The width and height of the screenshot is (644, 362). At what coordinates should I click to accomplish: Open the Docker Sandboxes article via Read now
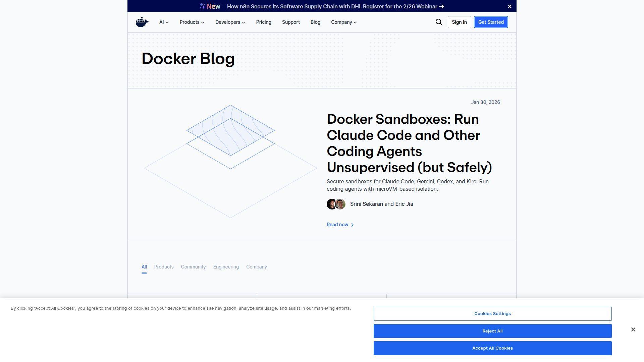click(x=337, y=225)
